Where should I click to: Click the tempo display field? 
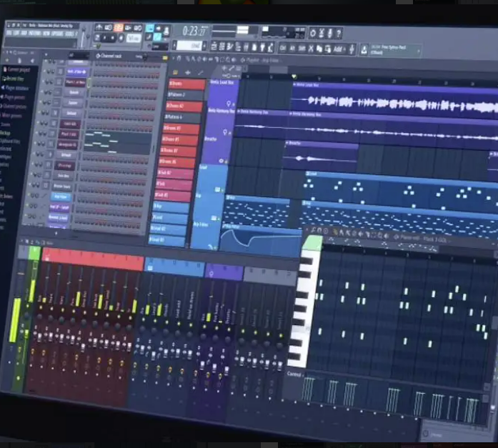pyautogui.click(x=134, y=39)
